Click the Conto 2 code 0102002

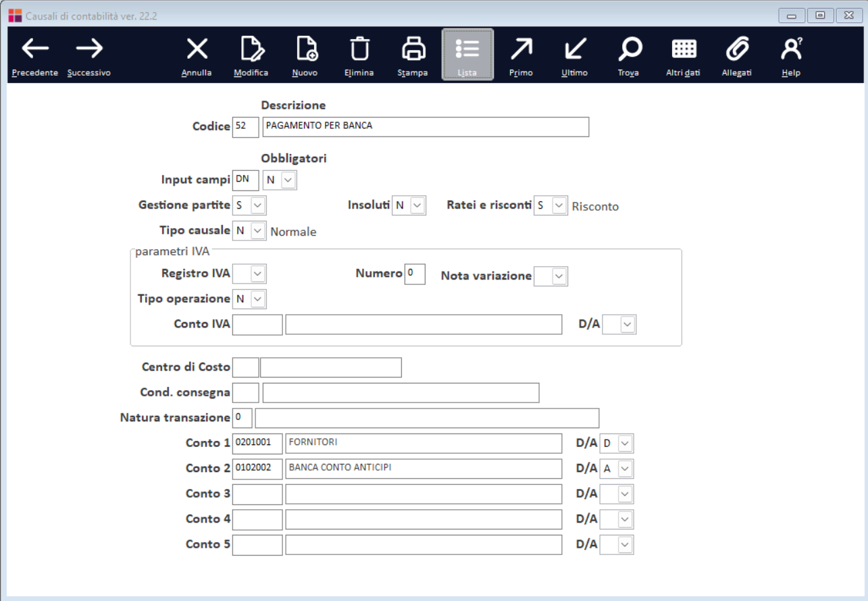point(257,469)
